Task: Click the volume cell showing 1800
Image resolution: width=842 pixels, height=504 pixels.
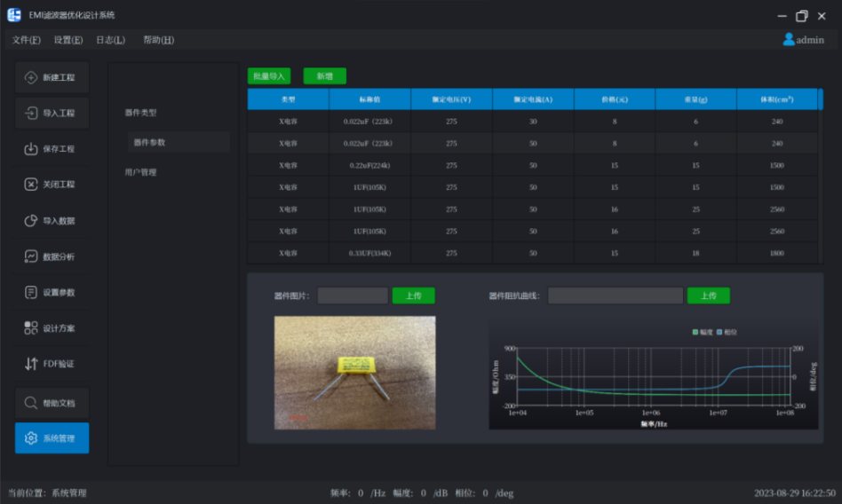Action: pyautogui.click(x=777, y=253)
